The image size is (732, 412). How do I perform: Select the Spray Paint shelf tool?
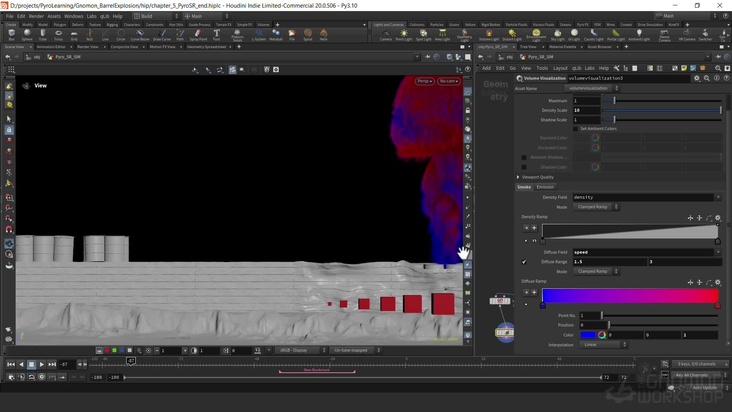tap(198, 35)
